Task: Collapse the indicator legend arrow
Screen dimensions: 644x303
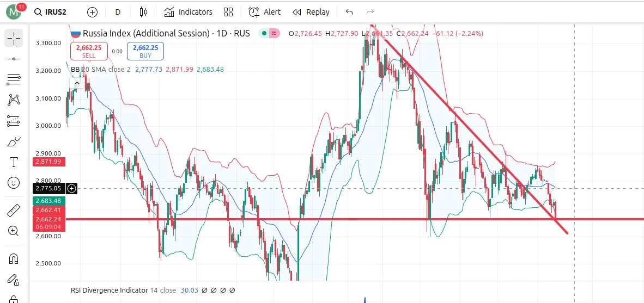Action: [77, 84]
